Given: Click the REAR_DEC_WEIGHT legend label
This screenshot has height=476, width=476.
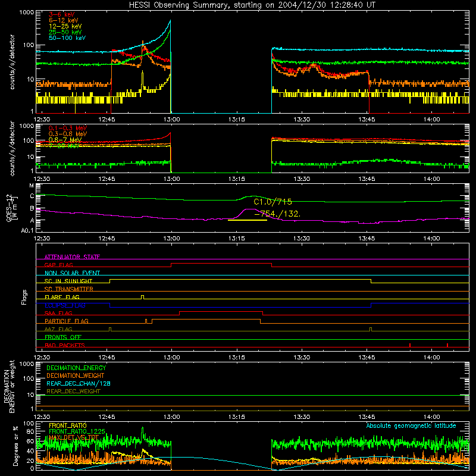Looking at the screenshot, I should pyautogui.click(x=73, y=392).
